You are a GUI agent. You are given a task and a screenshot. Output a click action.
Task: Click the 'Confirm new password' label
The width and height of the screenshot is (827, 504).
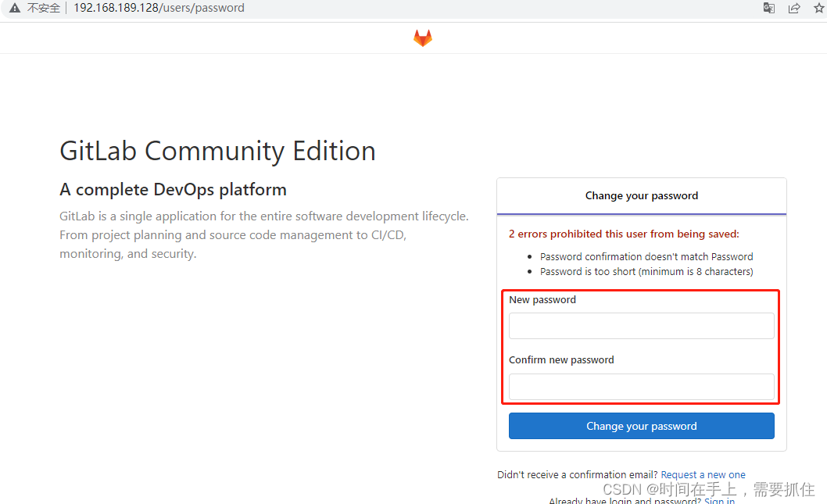[x=561, y=359]
